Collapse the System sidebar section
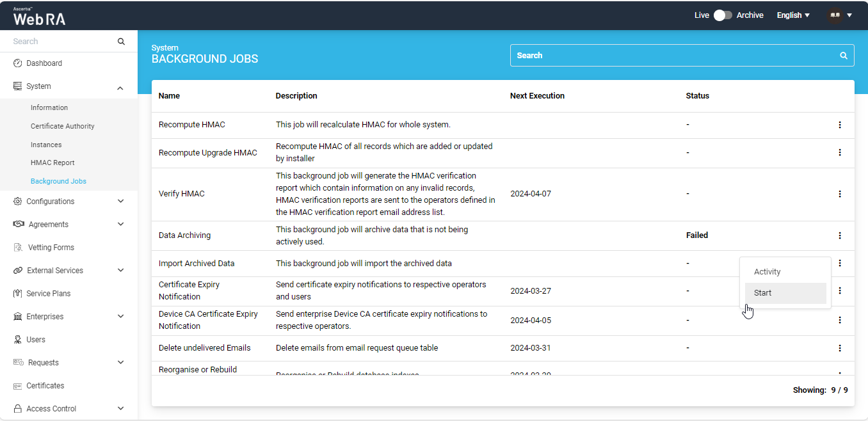 (x=120, y=87)
